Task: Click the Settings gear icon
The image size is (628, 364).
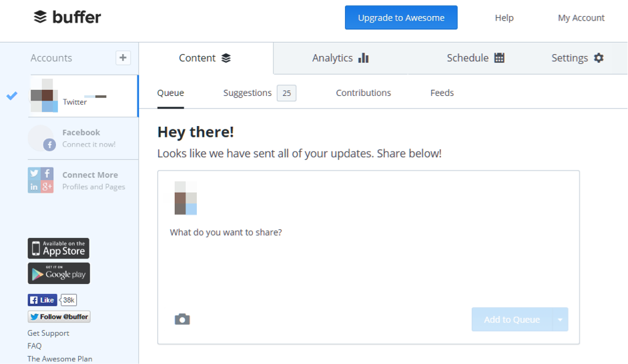Action: point(599,57)
